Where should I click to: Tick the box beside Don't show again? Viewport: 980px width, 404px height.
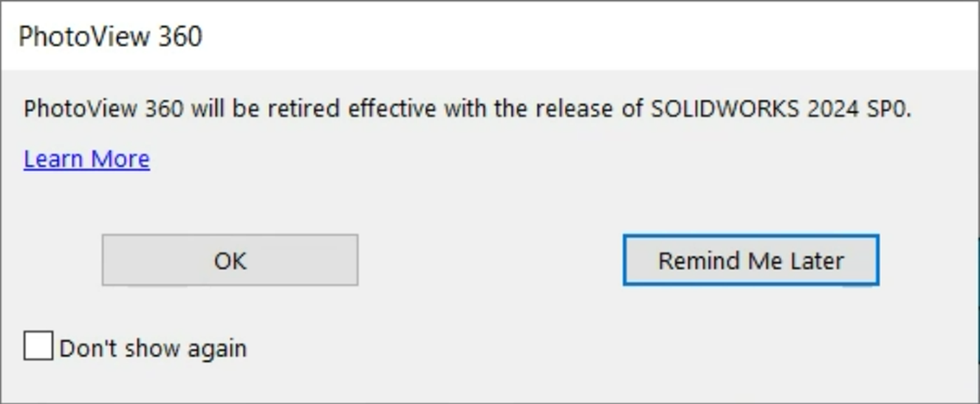coord(38,346)
